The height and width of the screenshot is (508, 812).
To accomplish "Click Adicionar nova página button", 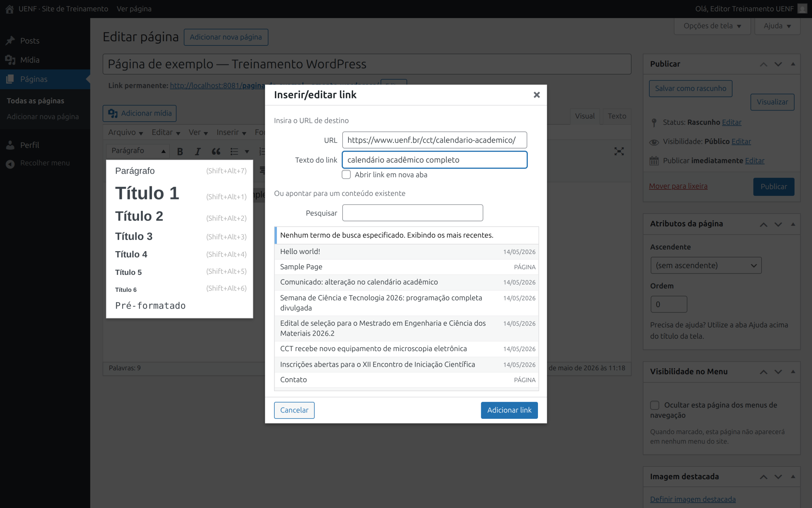I will [226, 37].
